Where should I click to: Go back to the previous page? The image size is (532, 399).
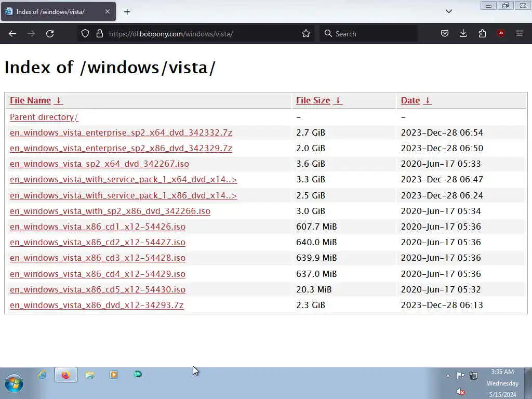[12, 34]
